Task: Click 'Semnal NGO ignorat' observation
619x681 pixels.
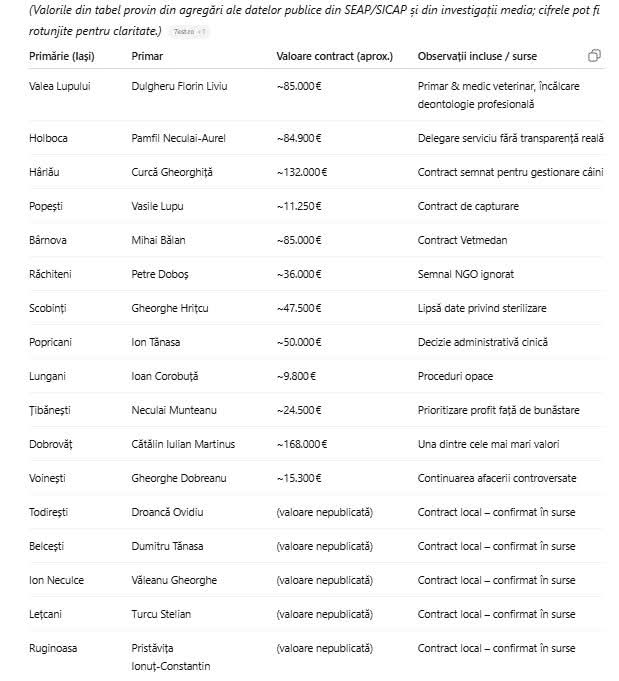Action: (x=463, y=274)
